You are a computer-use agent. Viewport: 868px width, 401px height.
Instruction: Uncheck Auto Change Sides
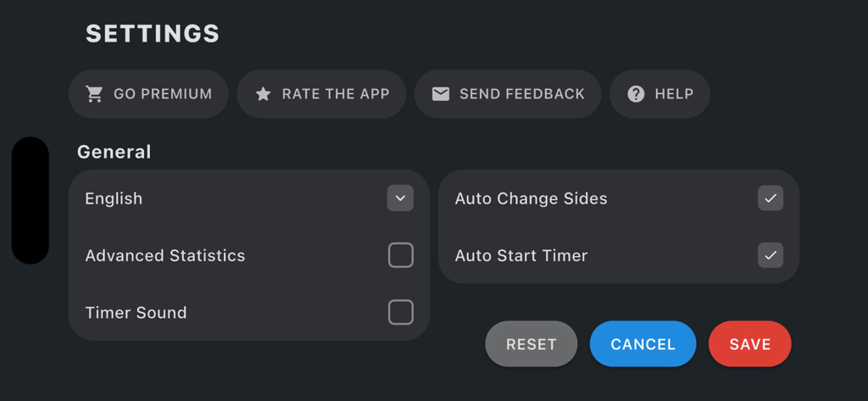(x=770, y=198)
